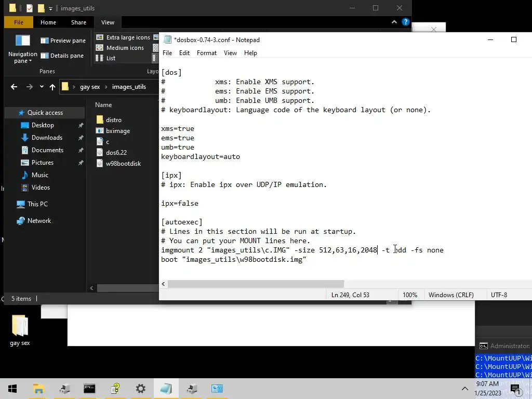Viewport: 532px width, 399px height.
Task: Collapse the Explorer ribbon with the chevron
Action: (394, 22)
